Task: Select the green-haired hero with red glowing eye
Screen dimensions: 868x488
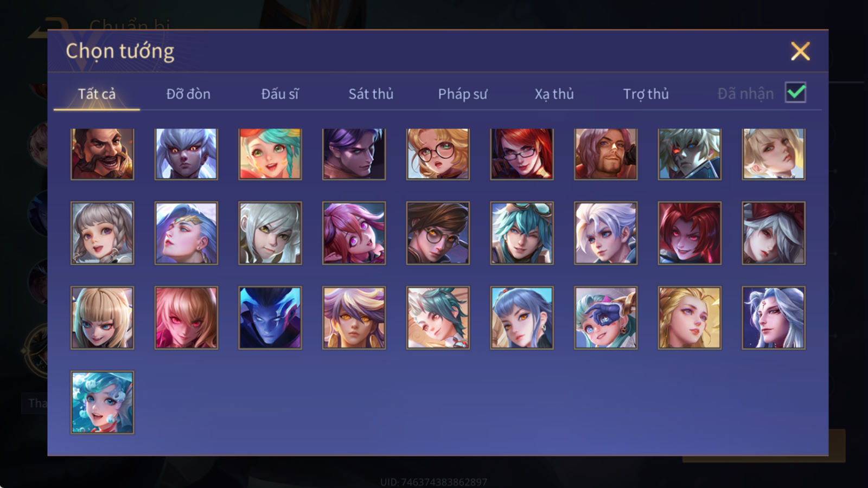Action: click(x=690, y=154)
